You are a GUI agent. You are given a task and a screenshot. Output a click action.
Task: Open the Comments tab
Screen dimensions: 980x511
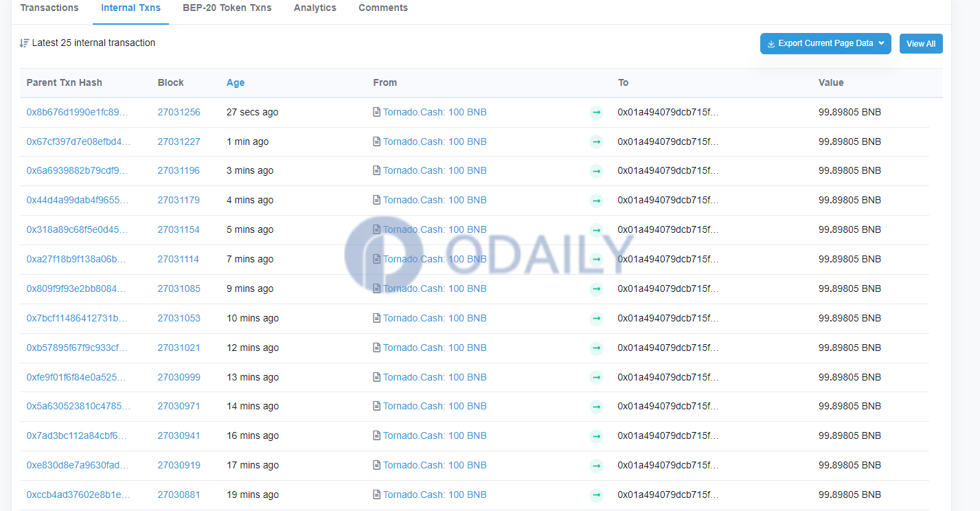(x=383, y=8)
